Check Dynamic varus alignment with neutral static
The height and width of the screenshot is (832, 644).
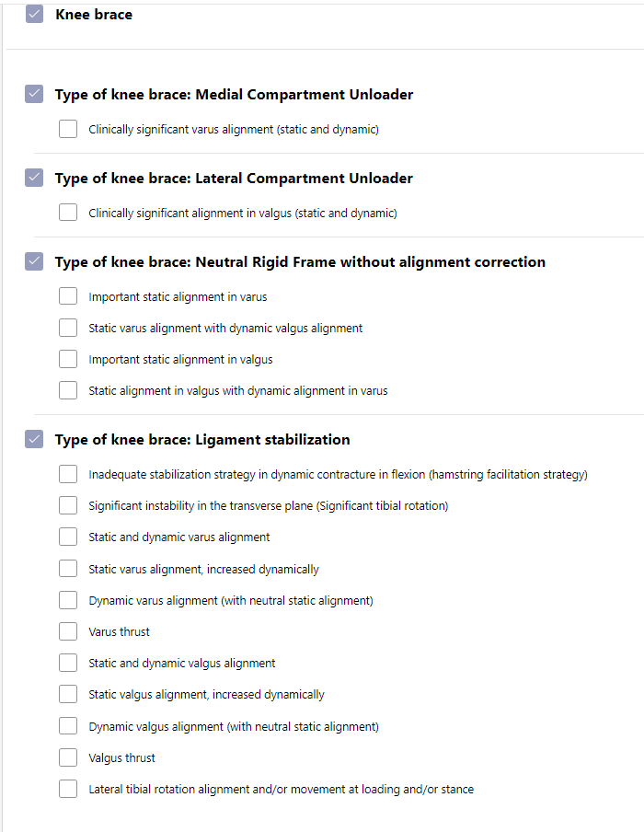pos(68,600)
